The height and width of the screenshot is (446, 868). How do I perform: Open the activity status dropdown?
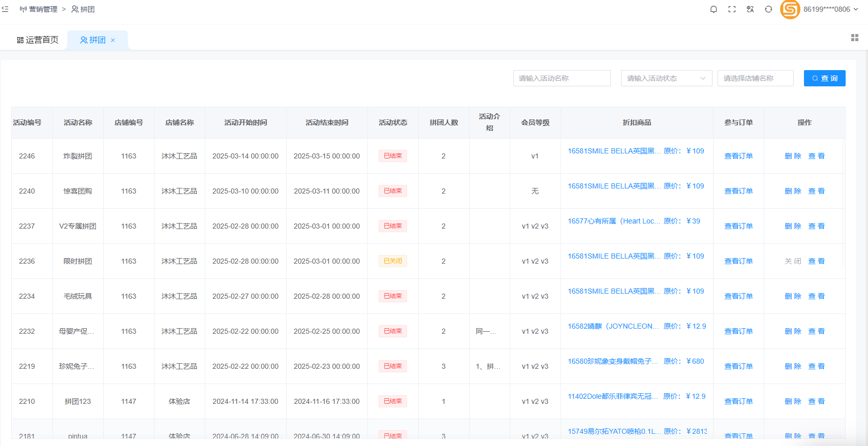click(x=666, y=78)
